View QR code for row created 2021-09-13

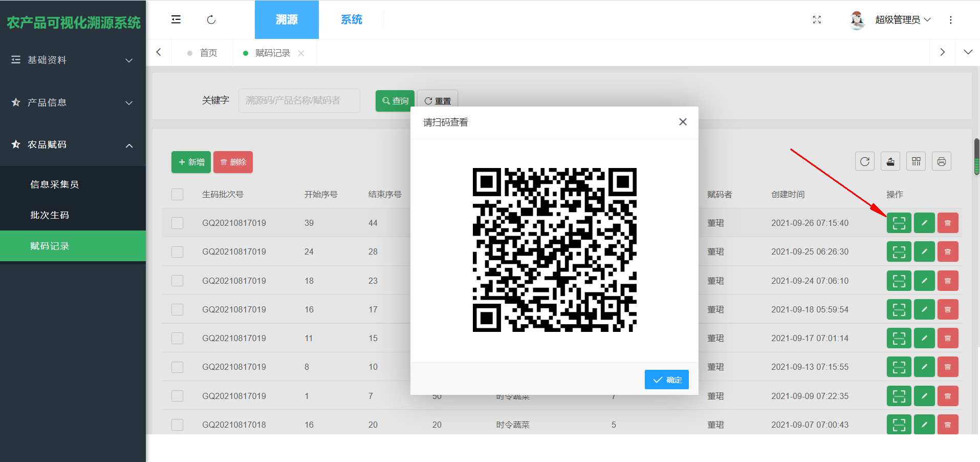899,367
